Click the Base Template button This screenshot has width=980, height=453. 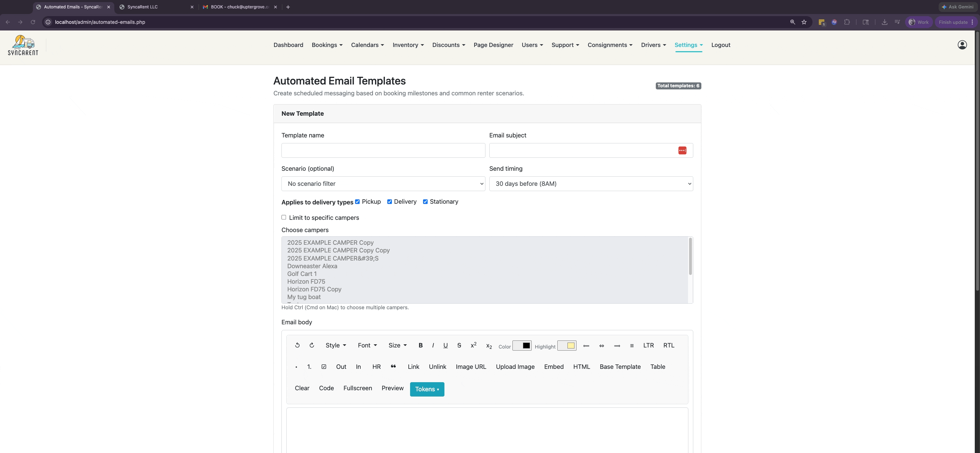coord(620,367)
